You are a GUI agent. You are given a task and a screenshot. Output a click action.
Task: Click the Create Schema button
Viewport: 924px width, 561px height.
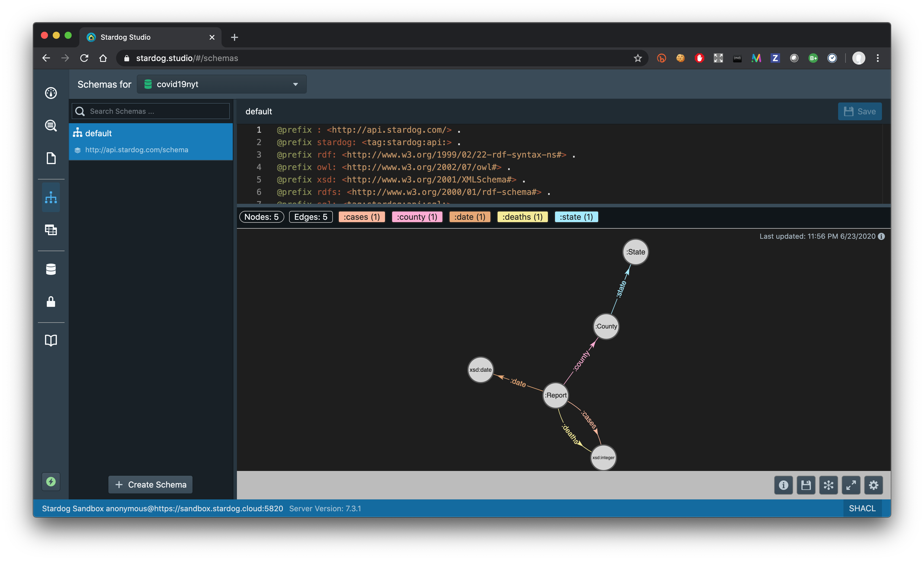click(x=150, y=485)
